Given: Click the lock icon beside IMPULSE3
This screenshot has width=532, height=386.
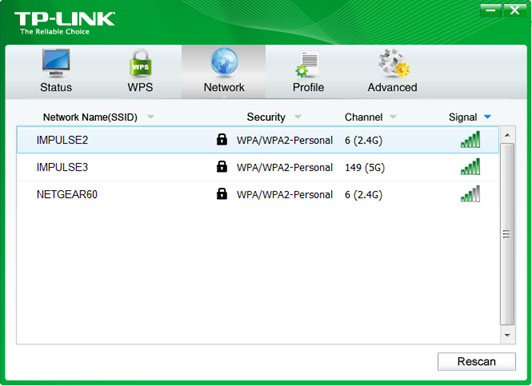Looking at the screenshot, I should [222, 166].
